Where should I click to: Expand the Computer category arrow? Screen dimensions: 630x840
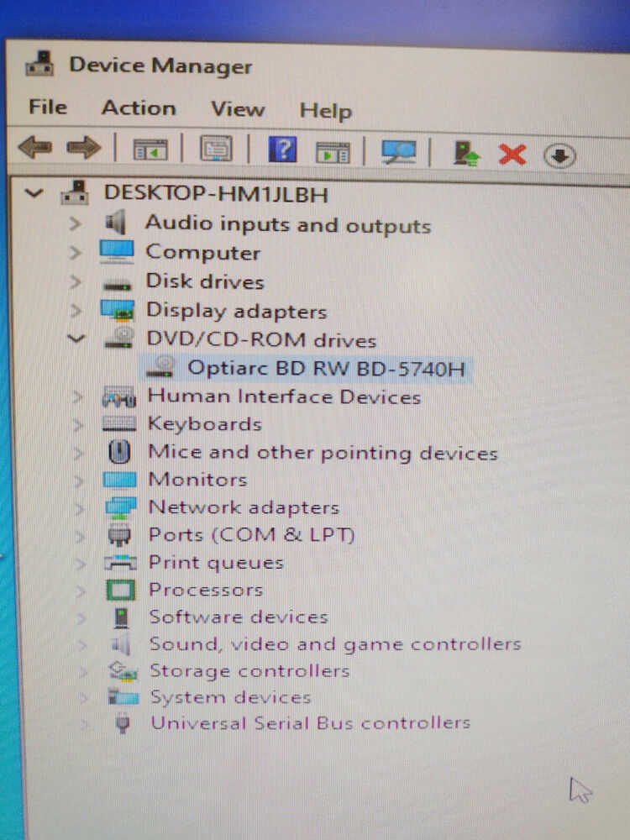(75, 252)
